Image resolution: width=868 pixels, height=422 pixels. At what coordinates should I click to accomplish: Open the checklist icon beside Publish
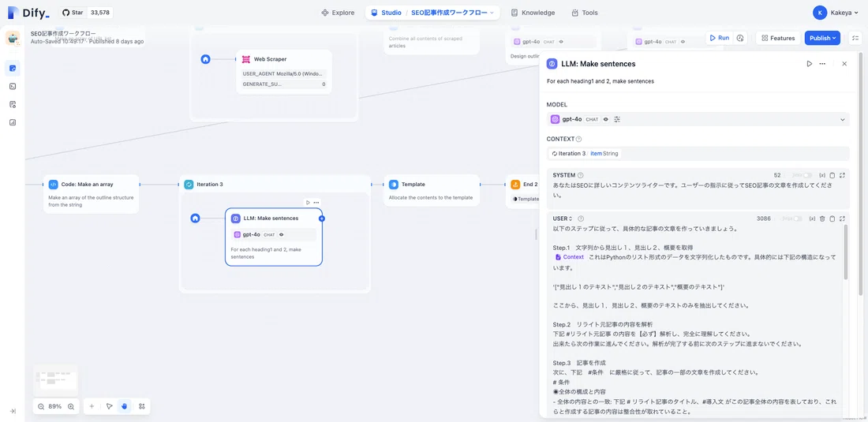pos(856,38)
